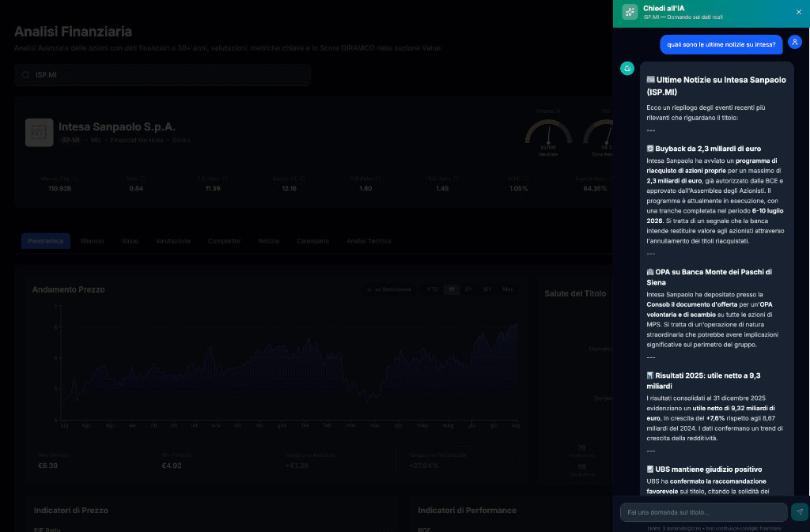This screenshot has width=810, height=532.
Task: Click the green bot avatar icon
Action: (627, 68)
